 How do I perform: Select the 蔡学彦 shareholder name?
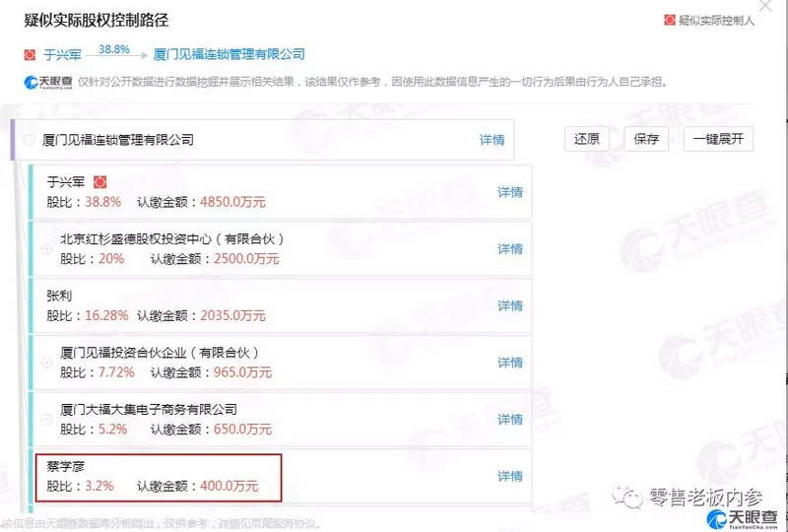tap(66, 467)
